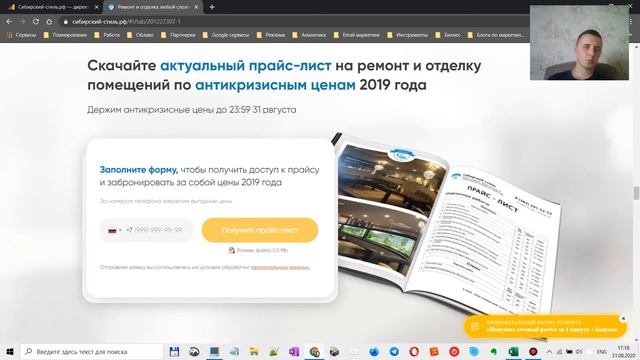640x360 pixels.
Task: Open the Google сервисы bookmarks folder
Action: pyautogui.click(x=226, y=35)
